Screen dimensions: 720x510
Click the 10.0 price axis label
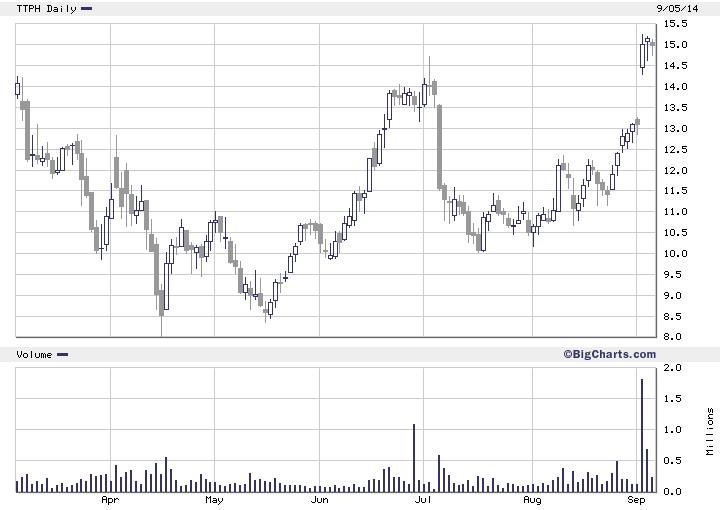coord(675,254)
